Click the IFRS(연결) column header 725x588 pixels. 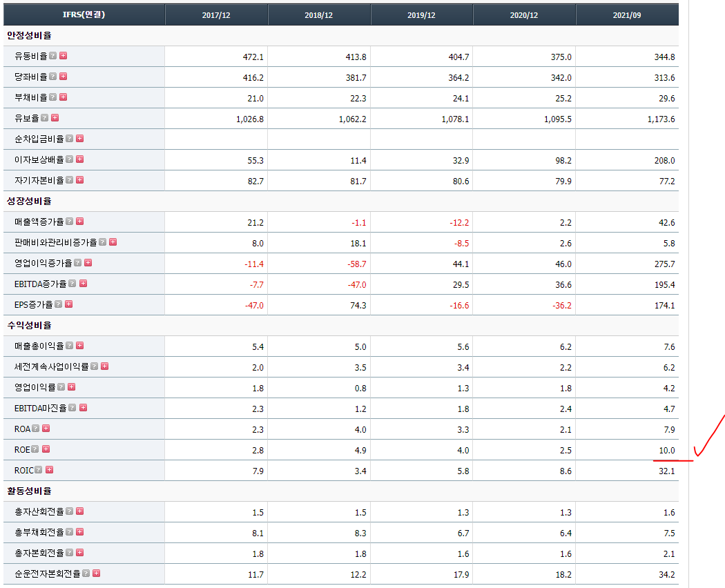click(x=84, y=14)
